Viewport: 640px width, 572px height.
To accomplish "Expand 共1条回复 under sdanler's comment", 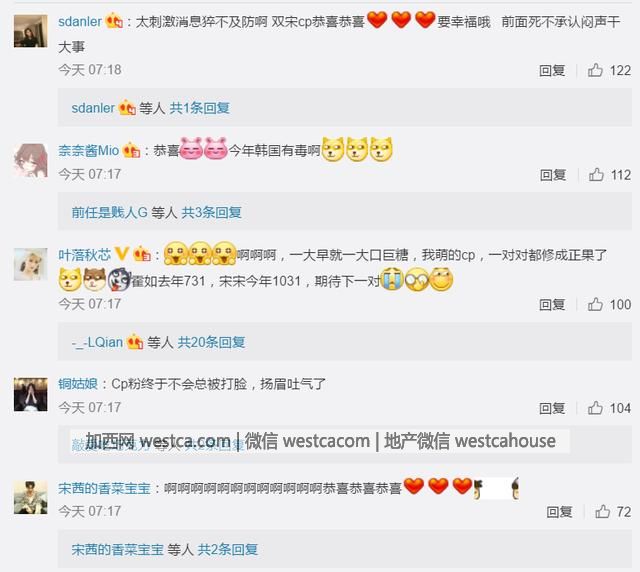I will click(x=199, y=108).
